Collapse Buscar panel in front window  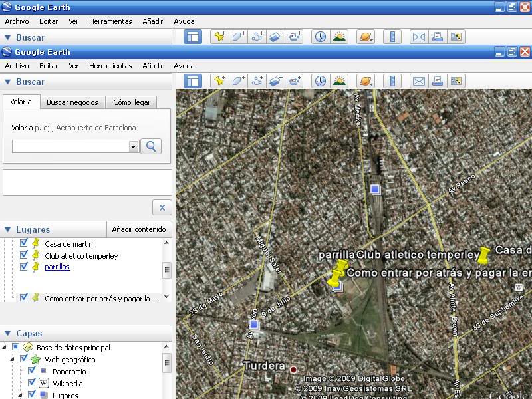[x=7, y=82]
